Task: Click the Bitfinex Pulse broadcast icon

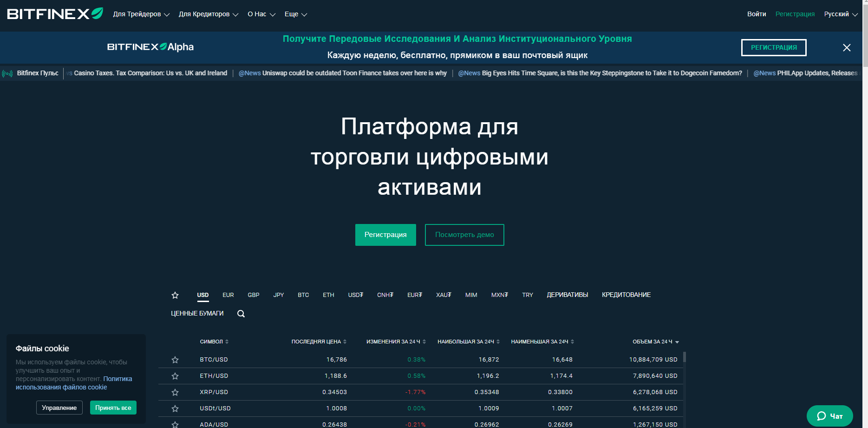Action: pos(7,73)
